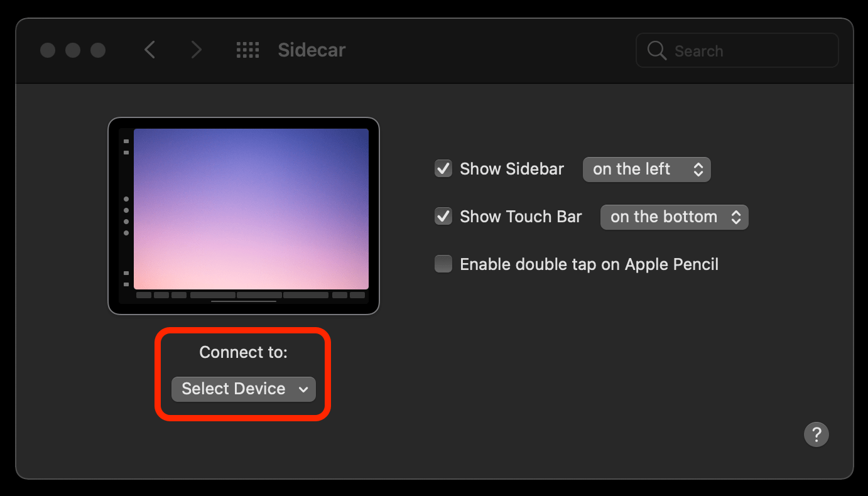The height and width of the screenshot is (496, 868).
Task: Change sidebar position from 'on the left'
Action: (x=647, y=170)
